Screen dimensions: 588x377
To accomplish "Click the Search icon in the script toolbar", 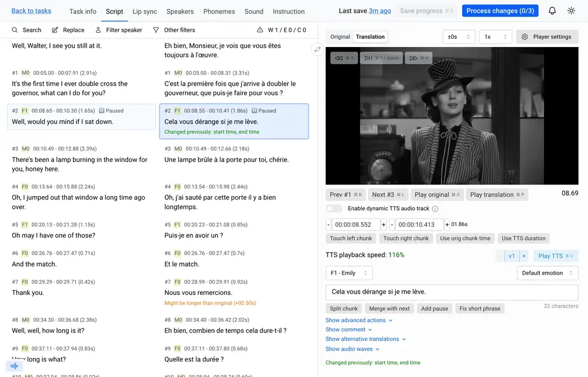I will (15, 30).
